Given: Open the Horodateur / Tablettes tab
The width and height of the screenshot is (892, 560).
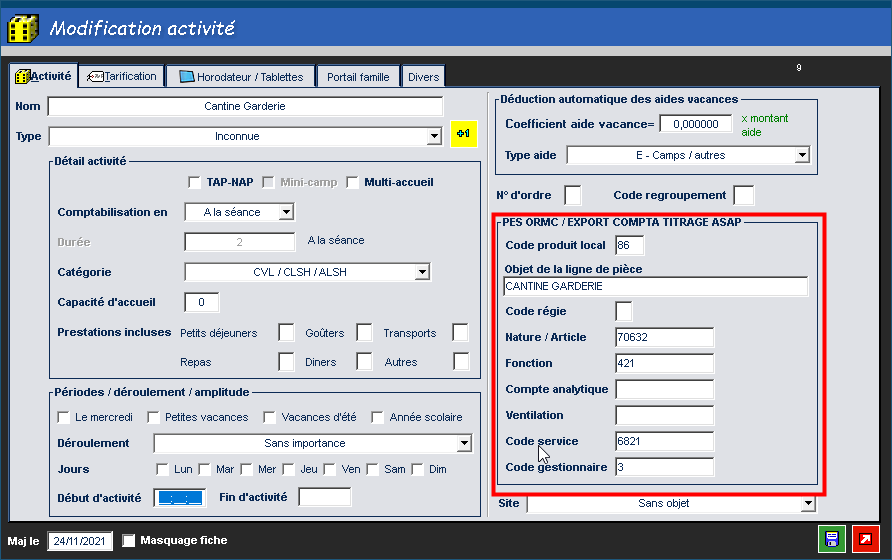Looking at the screenshot, I should pos(241,77).
